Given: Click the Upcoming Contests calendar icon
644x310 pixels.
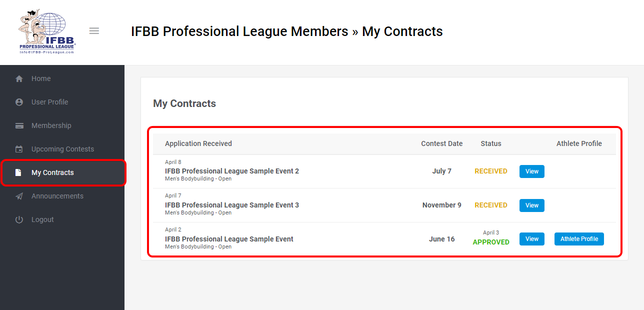Looking at the screenshot, I should pyautogui.click(x=19, y=149).
